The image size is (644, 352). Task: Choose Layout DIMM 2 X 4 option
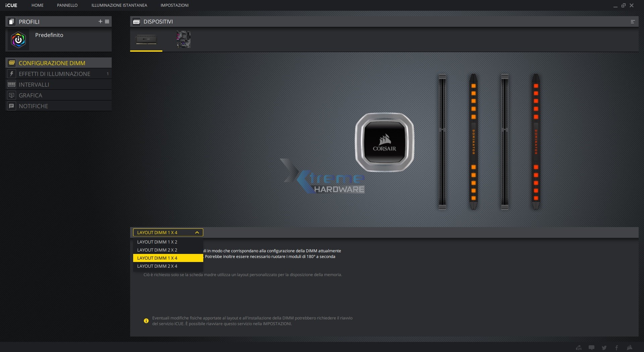pos(157,266)
